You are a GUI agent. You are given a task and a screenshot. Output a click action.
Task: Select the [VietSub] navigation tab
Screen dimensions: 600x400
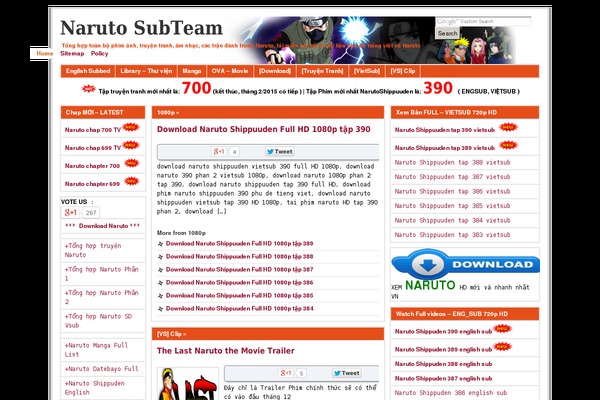367,71
